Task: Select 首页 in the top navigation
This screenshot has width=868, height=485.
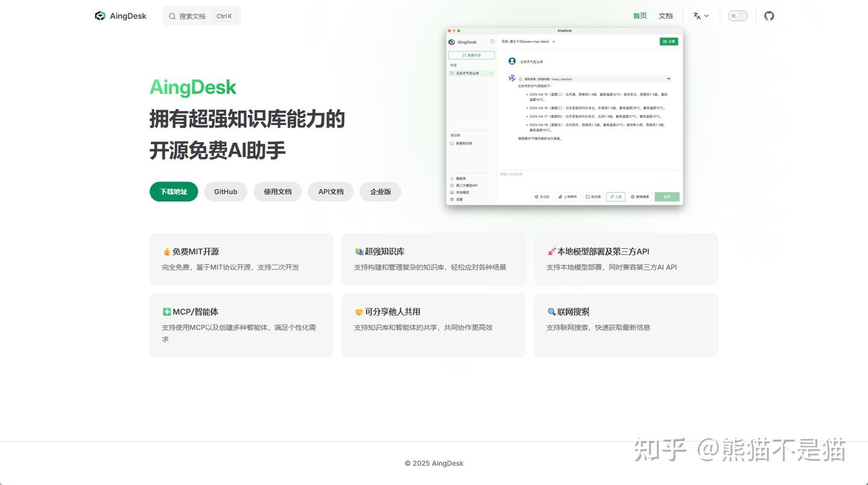Action: (x=640, y=16)
